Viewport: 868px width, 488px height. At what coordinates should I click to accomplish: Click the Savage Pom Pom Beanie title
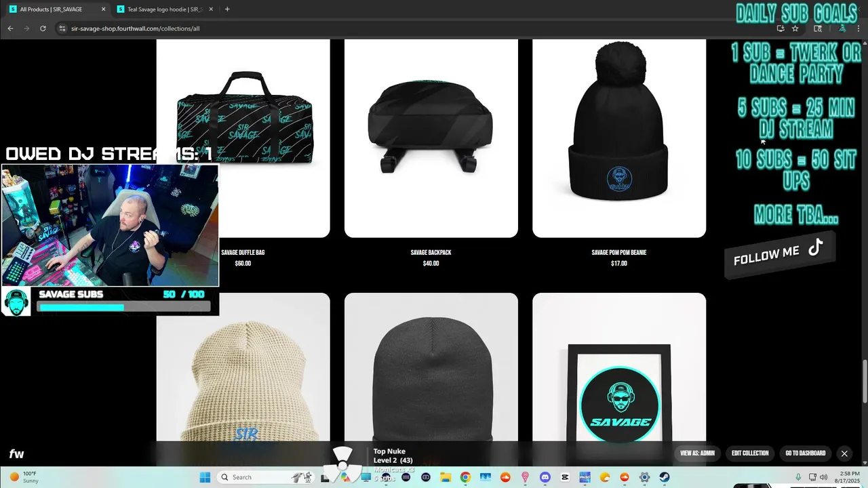[619, 253]
